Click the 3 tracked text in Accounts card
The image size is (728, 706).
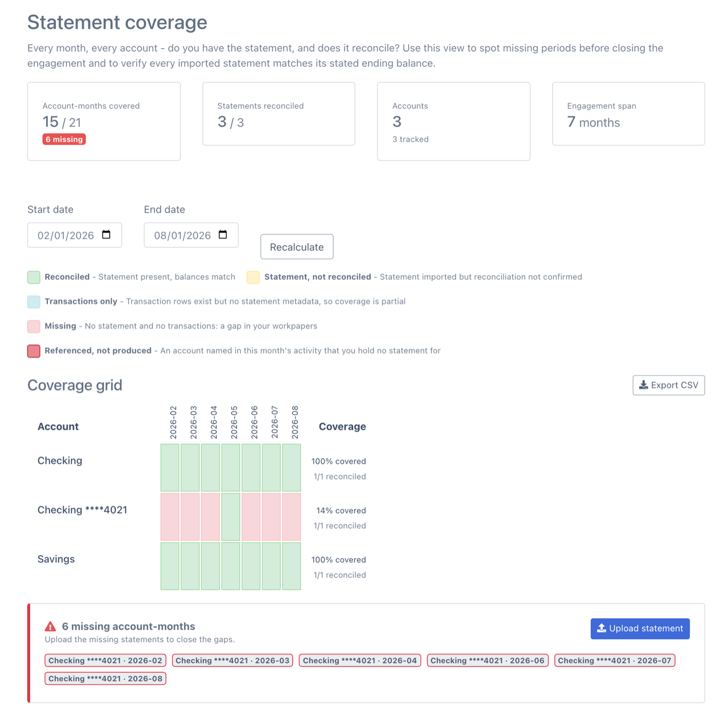click(x=410, y=139)
